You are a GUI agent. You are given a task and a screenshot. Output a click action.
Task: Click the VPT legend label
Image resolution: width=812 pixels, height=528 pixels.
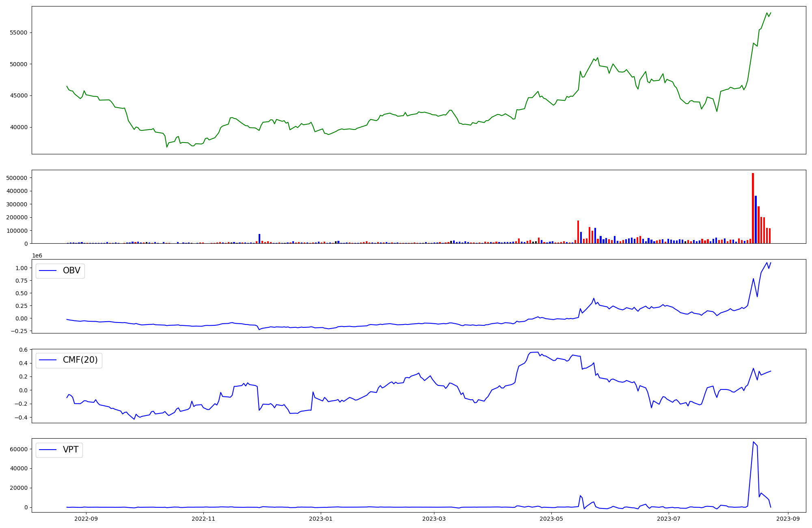click(x=71, y=450)
